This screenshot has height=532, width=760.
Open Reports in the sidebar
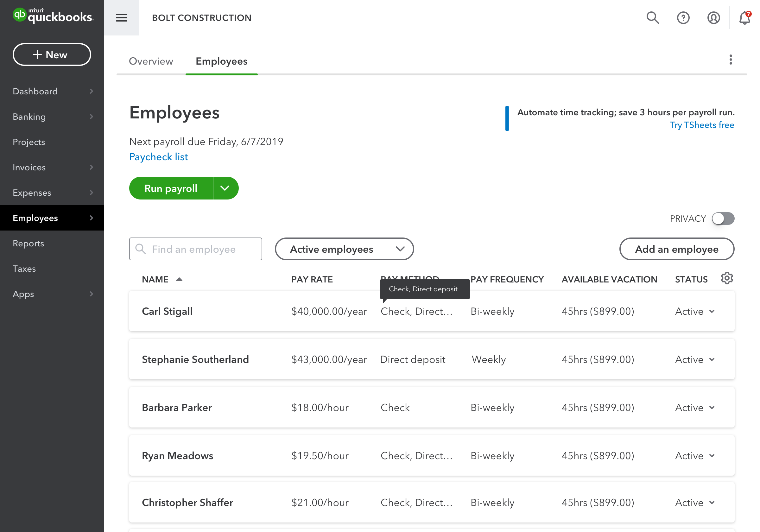52,243
